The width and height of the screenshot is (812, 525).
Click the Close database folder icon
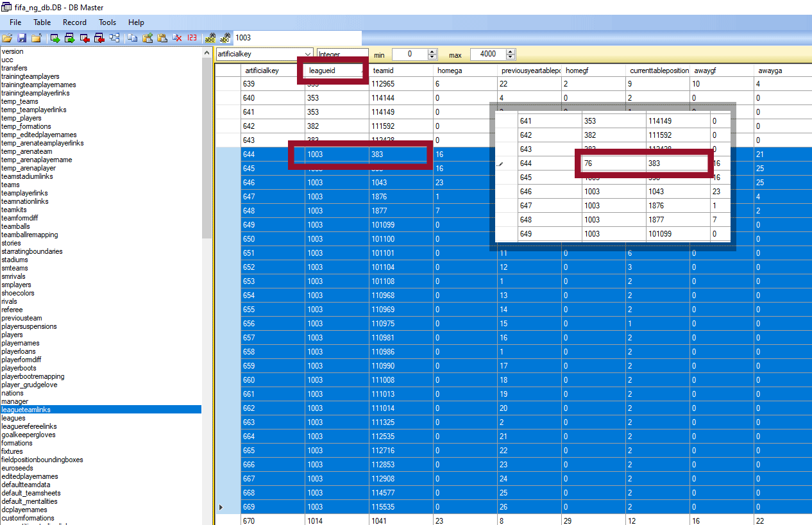(x=37, y=38)
